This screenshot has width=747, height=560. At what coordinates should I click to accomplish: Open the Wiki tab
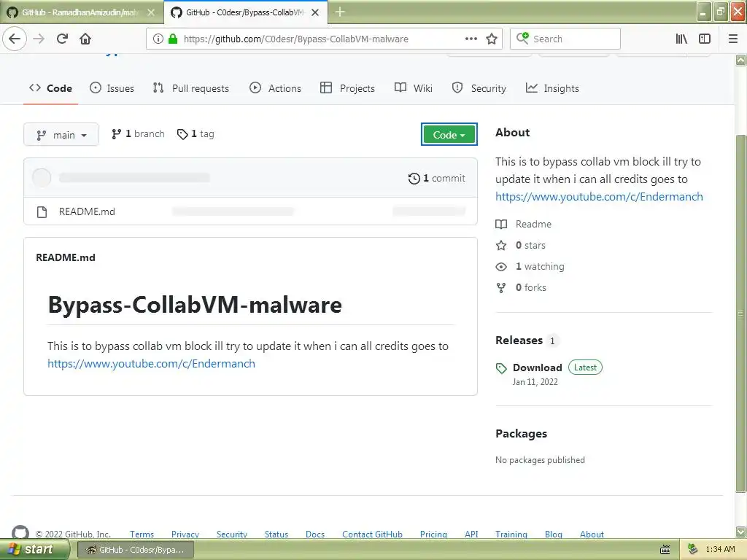(x=414, y=88)
